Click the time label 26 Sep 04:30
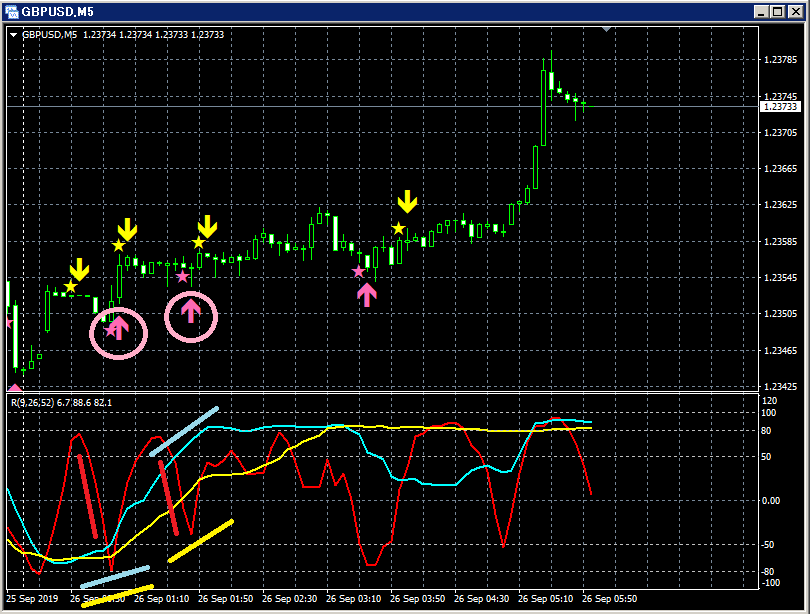The height and width of the screenshot is (614, 810). [x=481, y=599]
